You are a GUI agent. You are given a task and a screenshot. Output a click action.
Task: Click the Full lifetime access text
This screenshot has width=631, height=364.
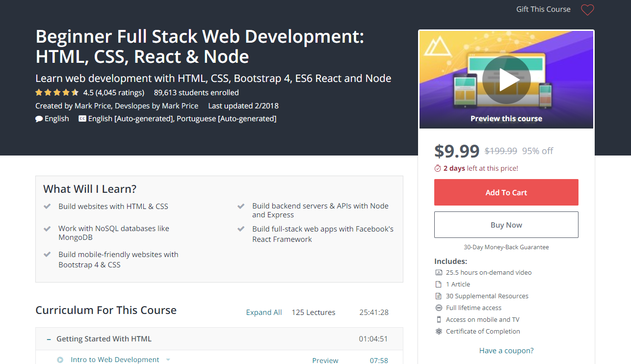473,308
